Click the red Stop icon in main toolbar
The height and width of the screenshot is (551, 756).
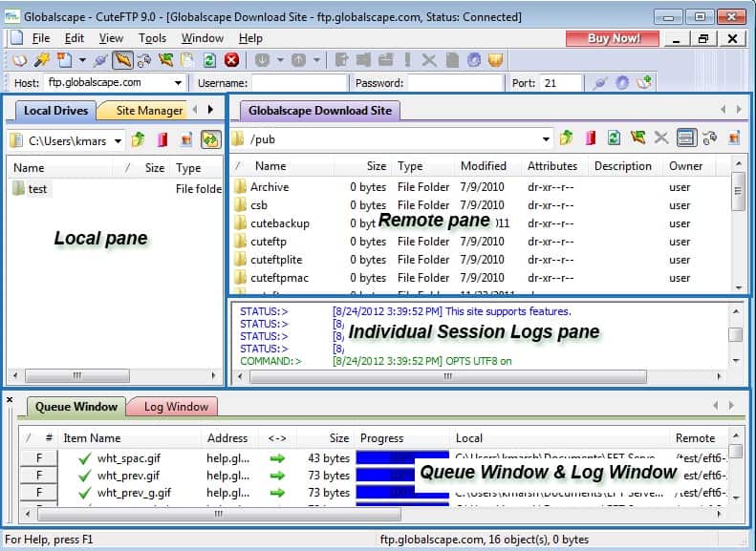coord(232,60)
